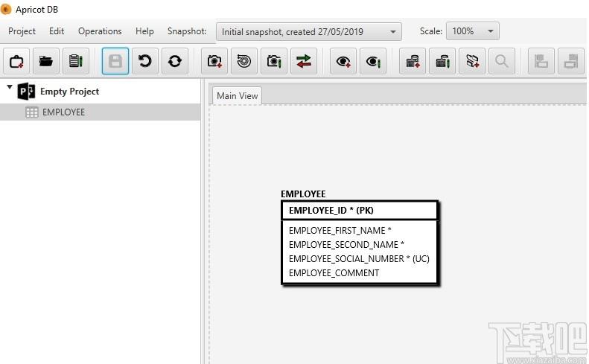The height and width of the screenshot is (364, 589).
Task: Click EMPLOYEE_ID primary key field in diagram
Action: click(x=331, y=211)
